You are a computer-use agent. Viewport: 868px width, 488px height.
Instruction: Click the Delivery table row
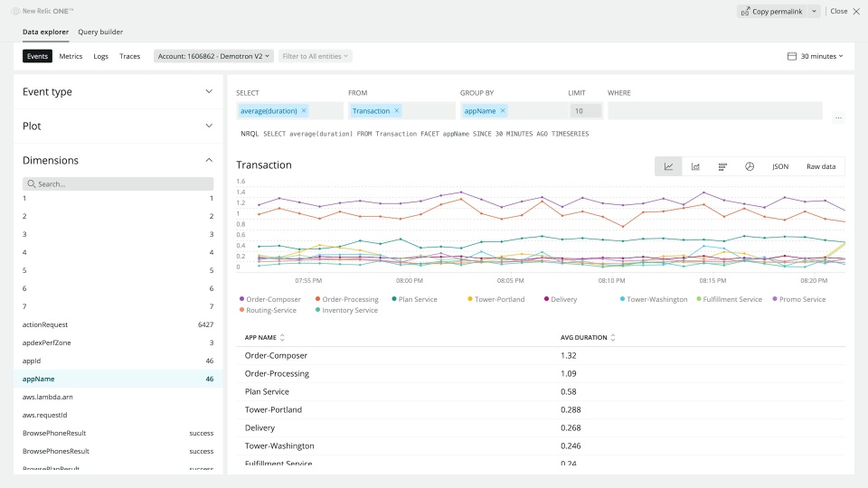click(x=541, y=427)
